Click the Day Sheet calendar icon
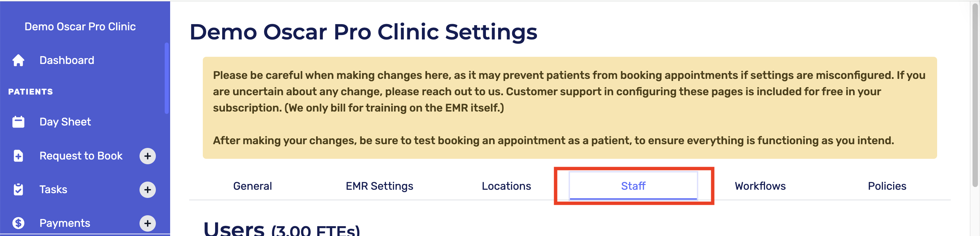The image size is (980, 236). coord(18,122)
